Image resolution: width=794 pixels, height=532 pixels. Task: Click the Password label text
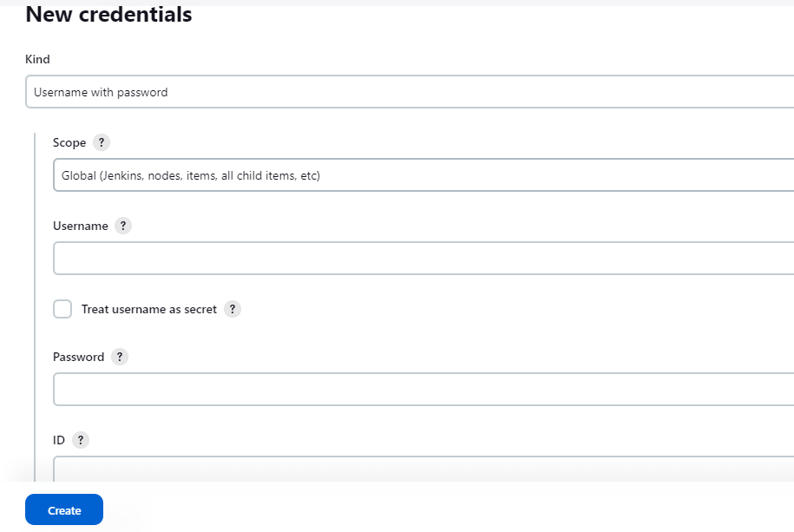pyautogui.click(x=78, y=357)
